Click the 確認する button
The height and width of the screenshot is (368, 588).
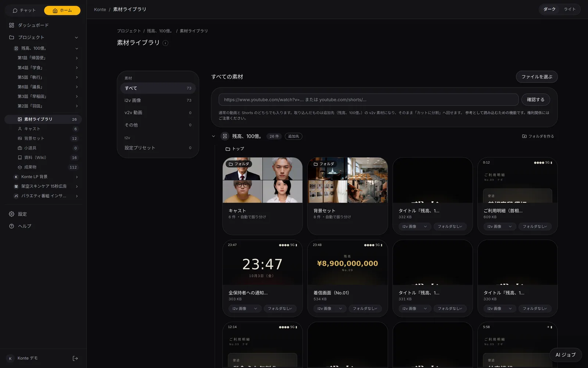(536, 100)
